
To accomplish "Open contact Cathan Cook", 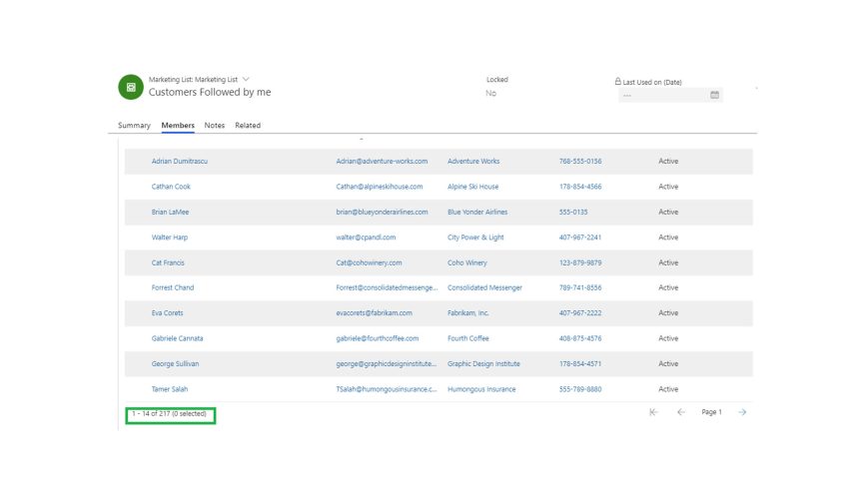I will coord(171,187).
